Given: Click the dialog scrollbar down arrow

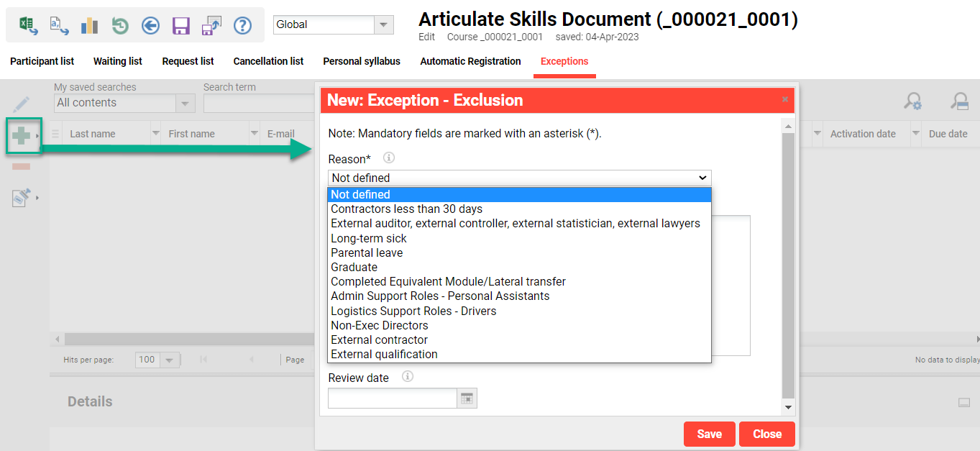Looking at the screenshot, I should tap(788, 408).
